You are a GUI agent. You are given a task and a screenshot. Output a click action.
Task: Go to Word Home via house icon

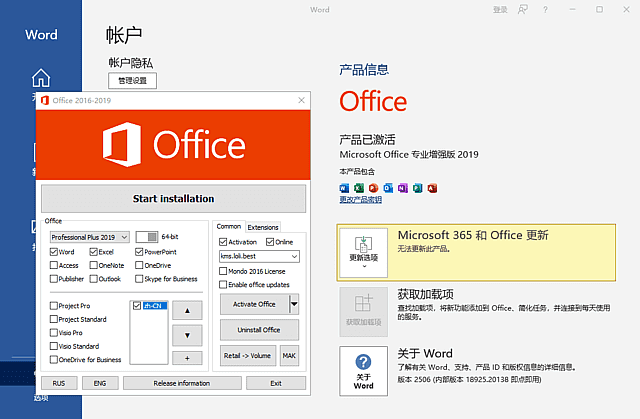(x=41, y=78)
